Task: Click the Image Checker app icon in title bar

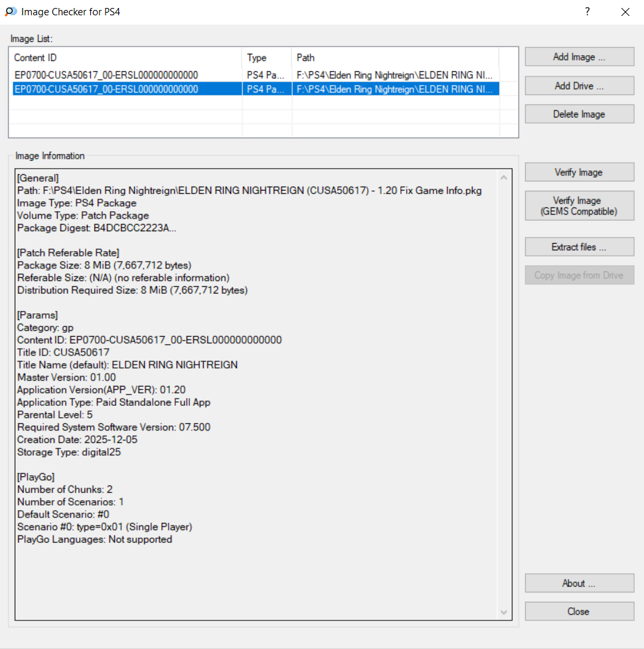Action: (11, 12)
